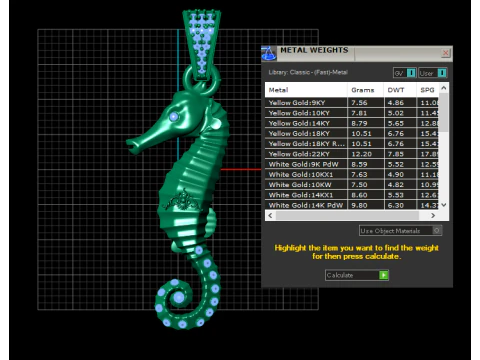Sort by the Grams column header
The image size is (480, 360).
click(365, 90)
